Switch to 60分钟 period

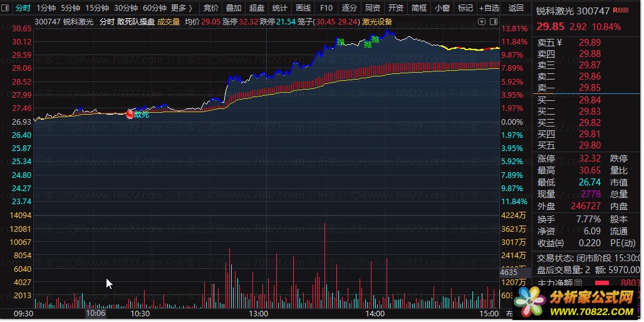click(155, 8)
